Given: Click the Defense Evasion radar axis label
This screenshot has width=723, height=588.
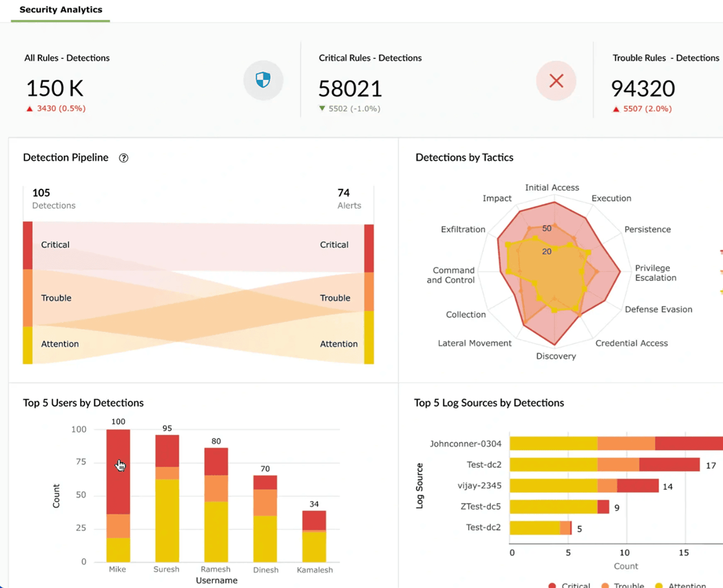Looking at the screenshot, I should click(659, 310).
